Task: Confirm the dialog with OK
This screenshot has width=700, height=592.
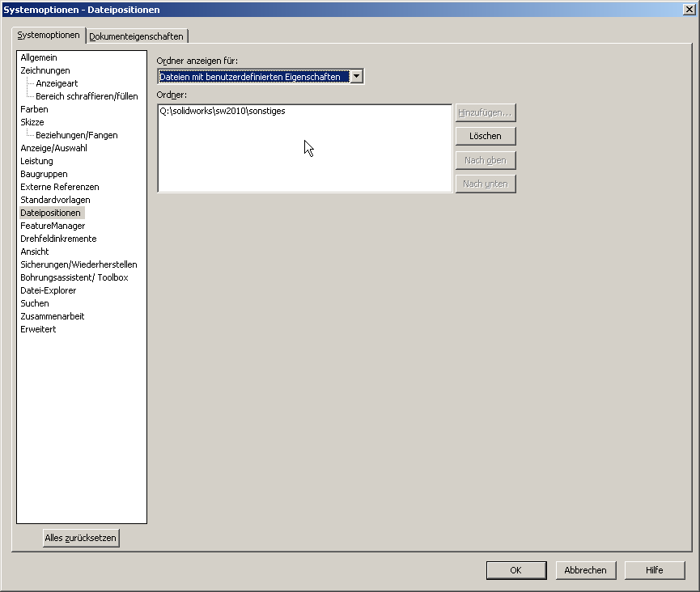Action: tap(516, 570)
